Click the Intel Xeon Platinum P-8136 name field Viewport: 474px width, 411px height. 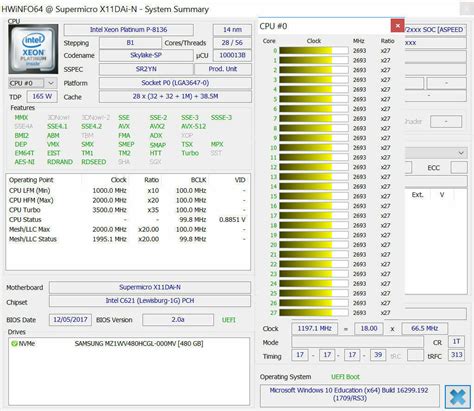[x=128, y=30]
